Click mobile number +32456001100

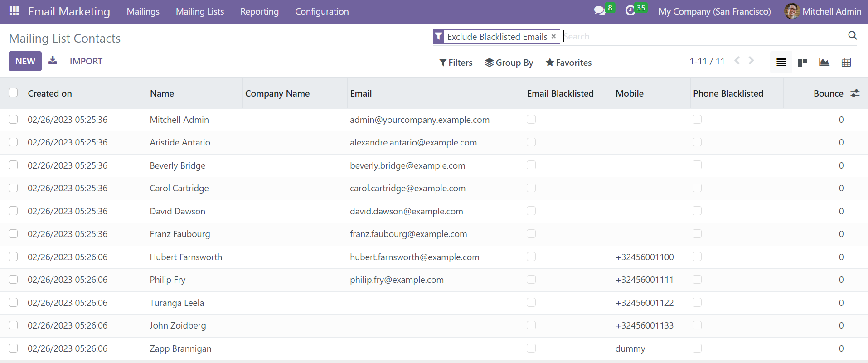pyautogui.click(x=645, y=257)
